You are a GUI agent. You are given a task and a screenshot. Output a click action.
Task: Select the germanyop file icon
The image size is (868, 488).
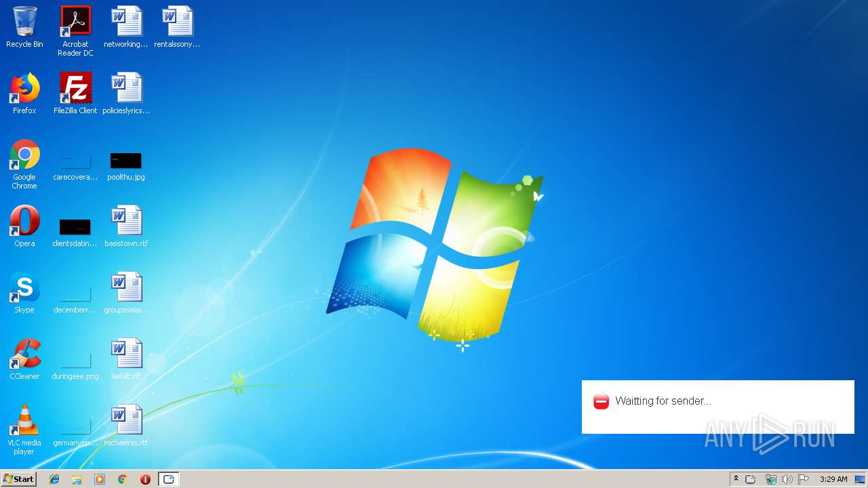coord(75,431)
